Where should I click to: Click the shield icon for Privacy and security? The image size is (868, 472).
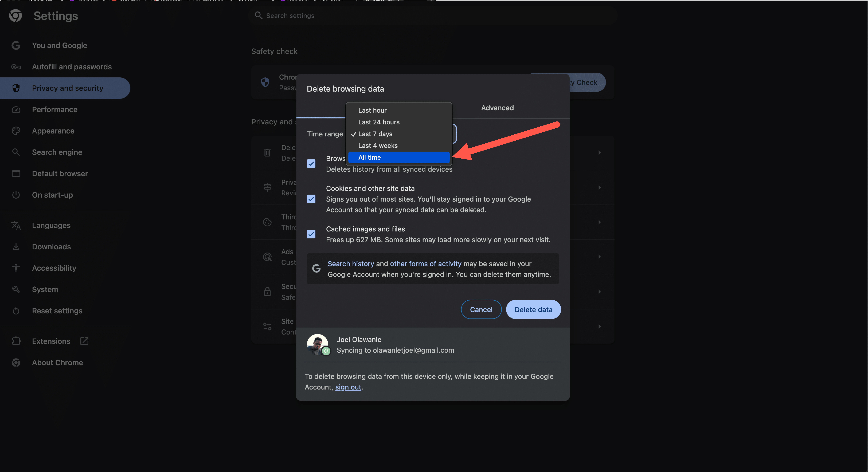click(x=16, y=88)
